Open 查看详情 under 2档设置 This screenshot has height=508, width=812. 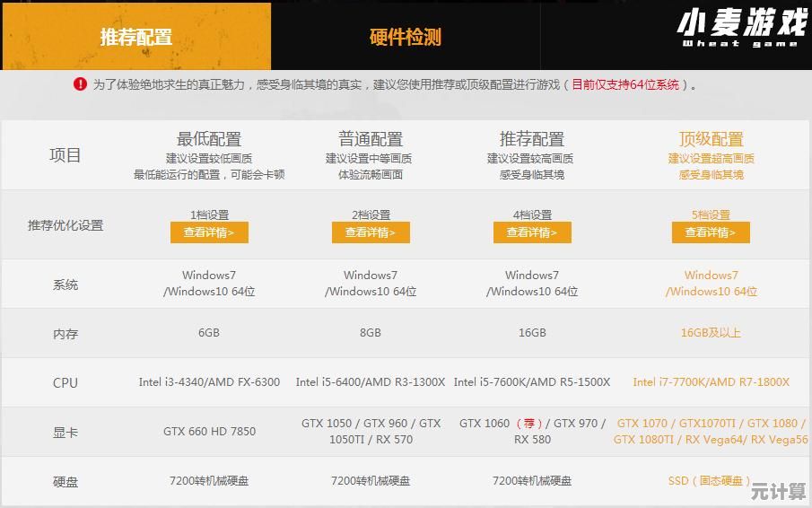pos(371,232)
